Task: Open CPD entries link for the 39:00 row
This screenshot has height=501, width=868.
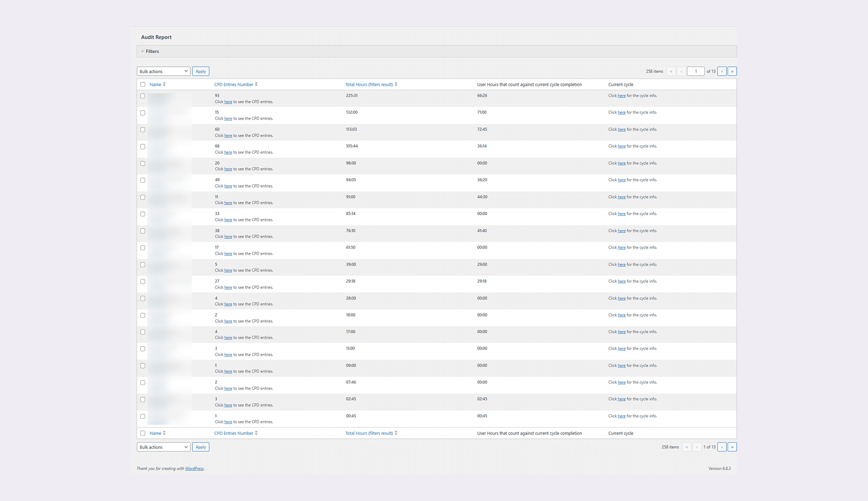Action: (x=228, y=270)
